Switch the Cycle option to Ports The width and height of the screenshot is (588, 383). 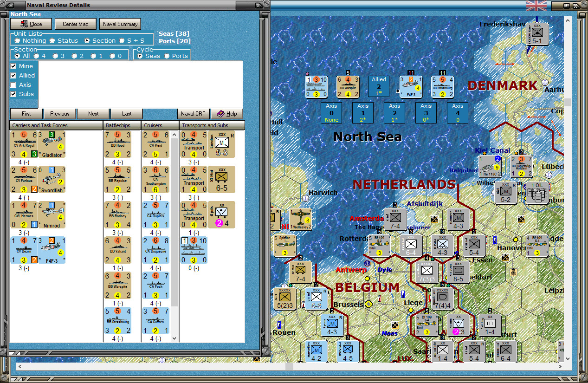pyautogui.click(x=167, y=55)
